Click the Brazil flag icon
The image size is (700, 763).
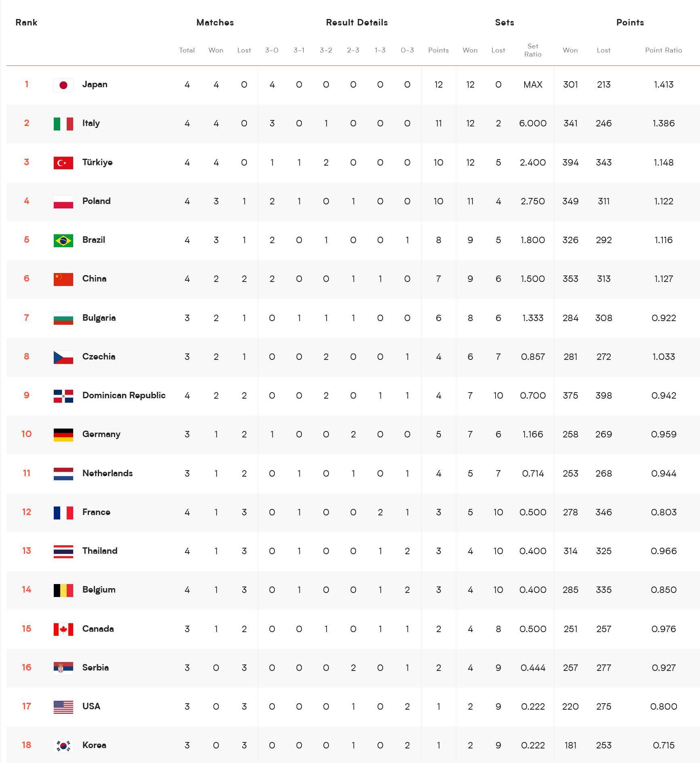tap(63, 240)
